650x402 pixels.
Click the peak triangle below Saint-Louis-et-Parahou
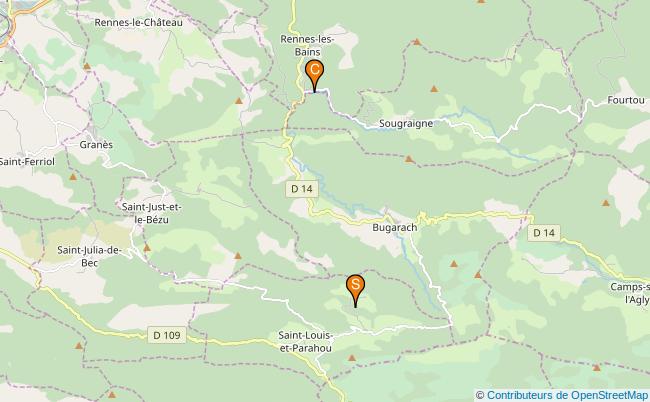pos(352,358)
